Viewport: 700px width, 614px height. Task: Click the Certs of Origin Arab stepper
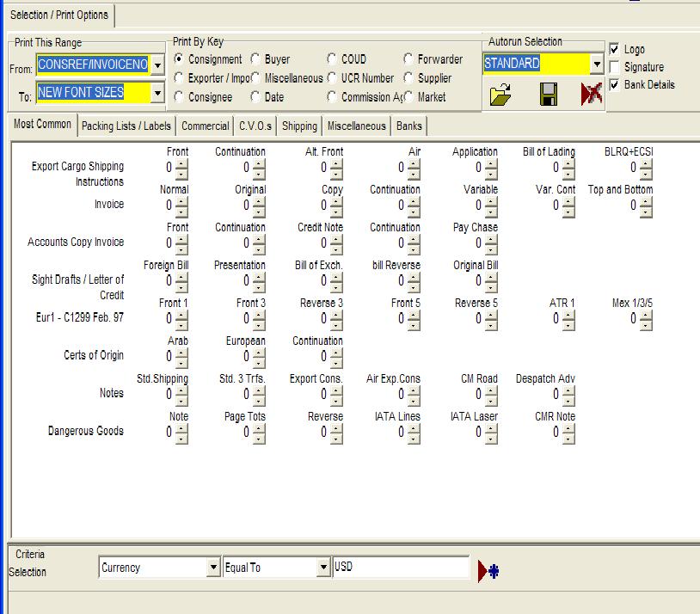click(x=181, y=358)
